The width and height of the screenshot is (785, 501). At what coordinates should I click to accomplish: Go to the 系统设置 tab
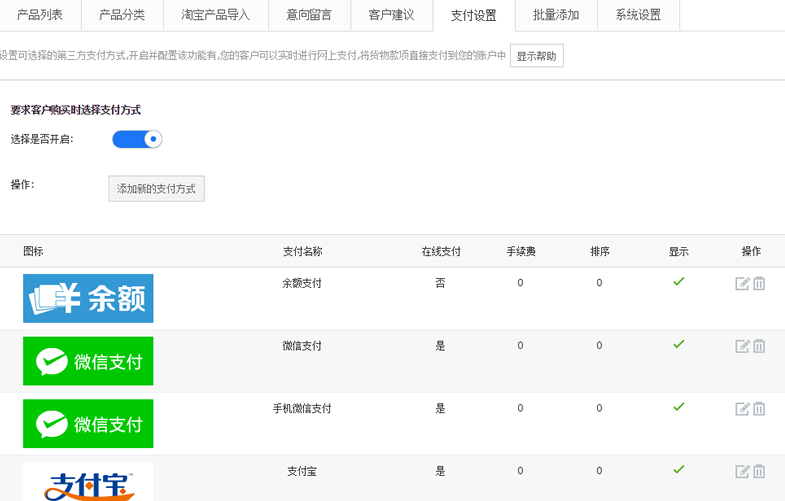pyautogui.click(x=638, y=15)
